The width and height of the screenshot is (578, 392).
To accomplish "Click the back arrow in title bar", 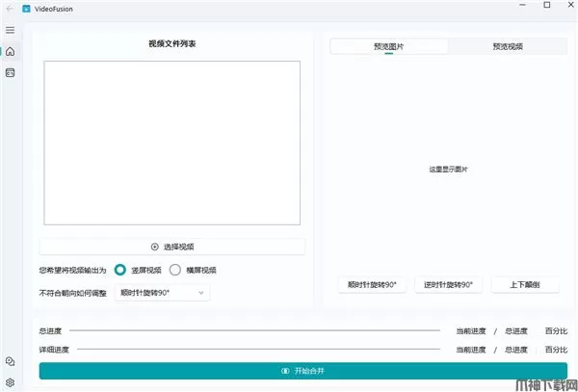I will (x=10, y=9).
